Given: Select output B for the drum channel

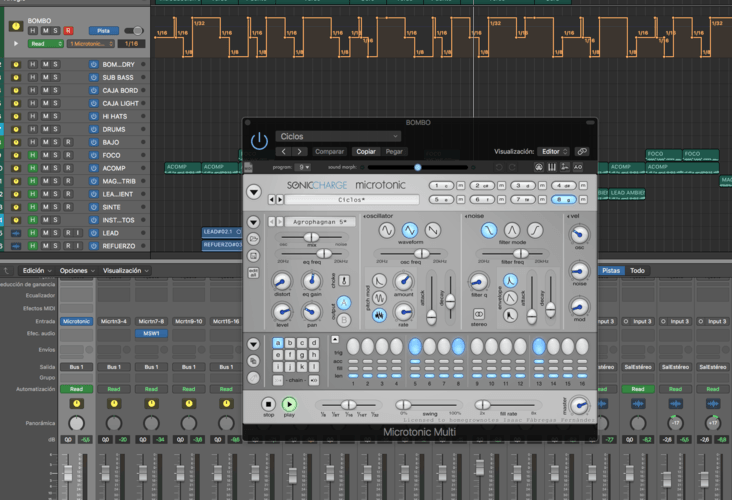Looking at the screenshot, I should (344, 320).
